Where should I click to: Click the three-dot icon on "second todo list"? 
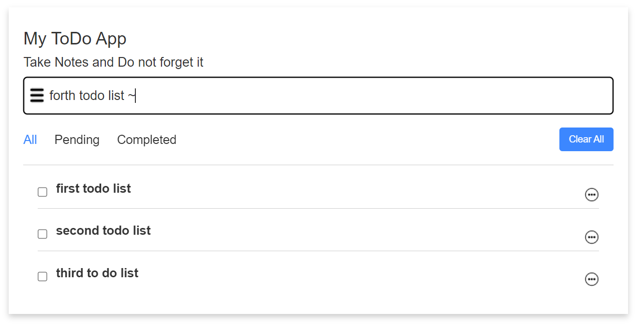[x=592, y=237]
